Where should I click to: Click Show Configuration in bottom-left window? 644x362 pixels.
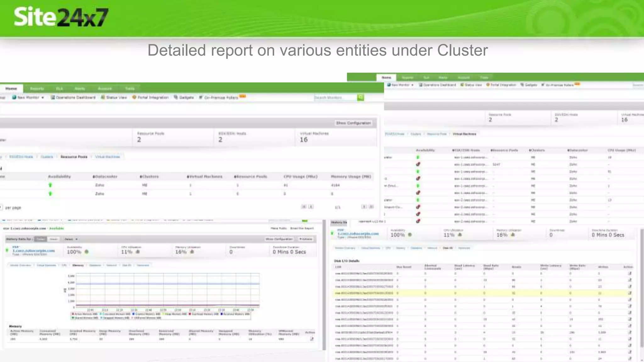(x=279, y=239)
